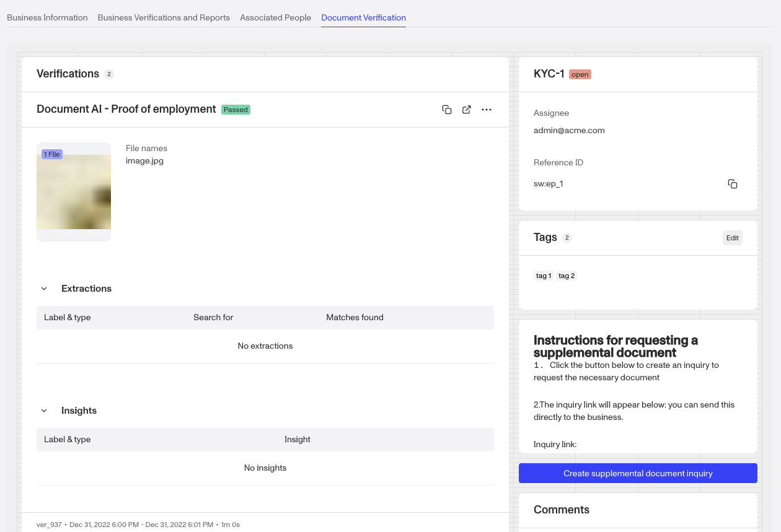Viewport: 781px width, 532px height.
Task: Click the open status badge beside KYC-1
Action: 580,74
